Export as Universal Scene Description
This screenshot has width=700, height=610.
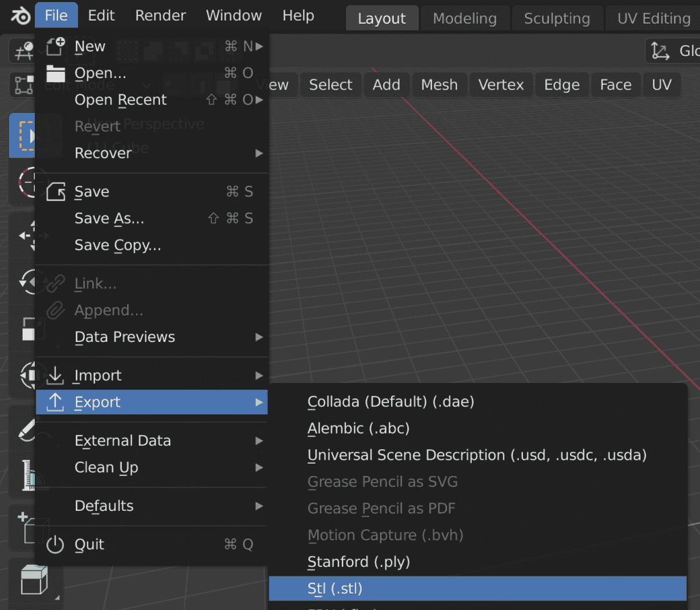pos(478,455)
